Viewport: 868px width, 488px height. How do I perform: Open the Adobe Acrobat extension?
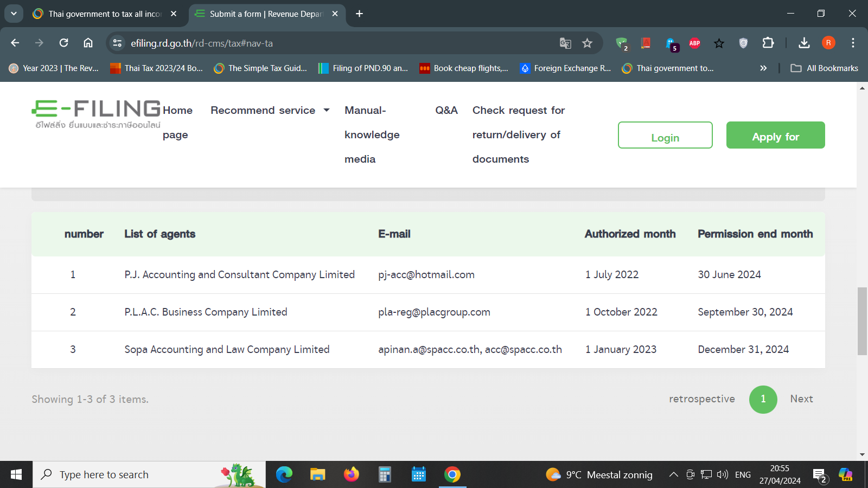[646, 43]
